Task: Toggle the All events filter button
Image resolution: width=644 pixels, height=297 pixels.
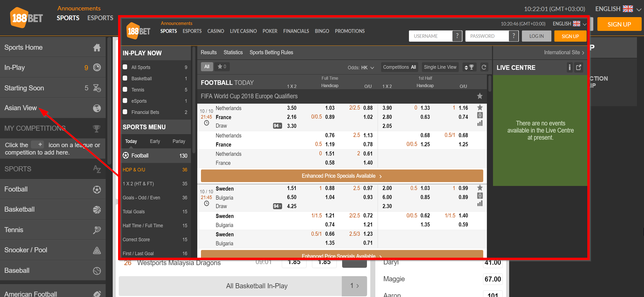Action: tap(207, 67)
